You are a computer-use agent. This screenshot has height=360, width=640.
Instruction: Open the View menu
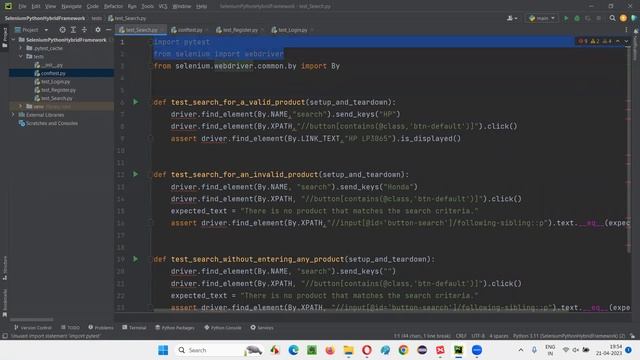click(x=50, y=6)
